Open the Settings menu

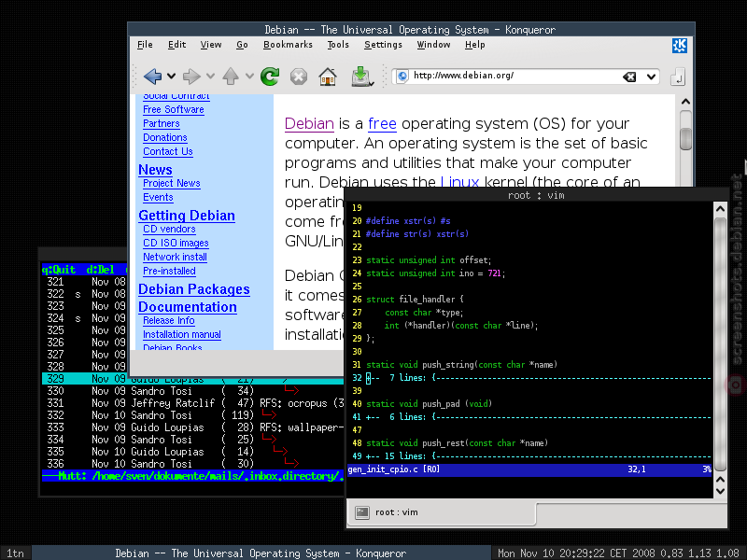click(383, 45)
